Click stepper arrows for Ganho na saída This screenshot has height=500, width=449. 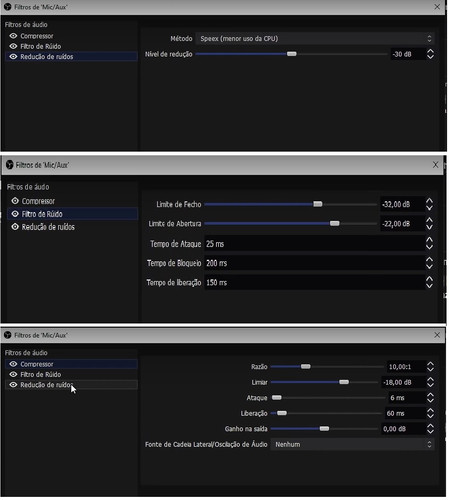point(430,429)
